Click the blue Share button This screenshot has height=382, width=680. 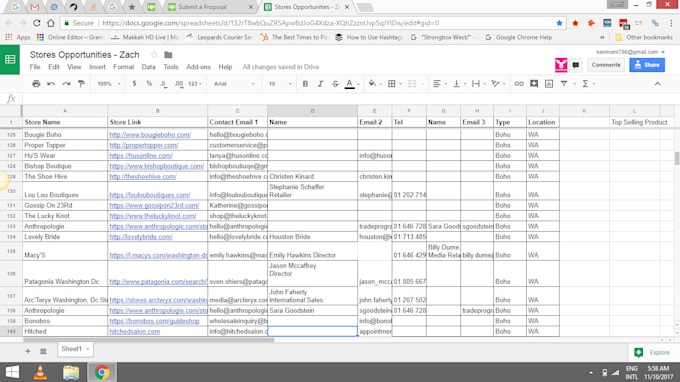(x=647, y=65)
